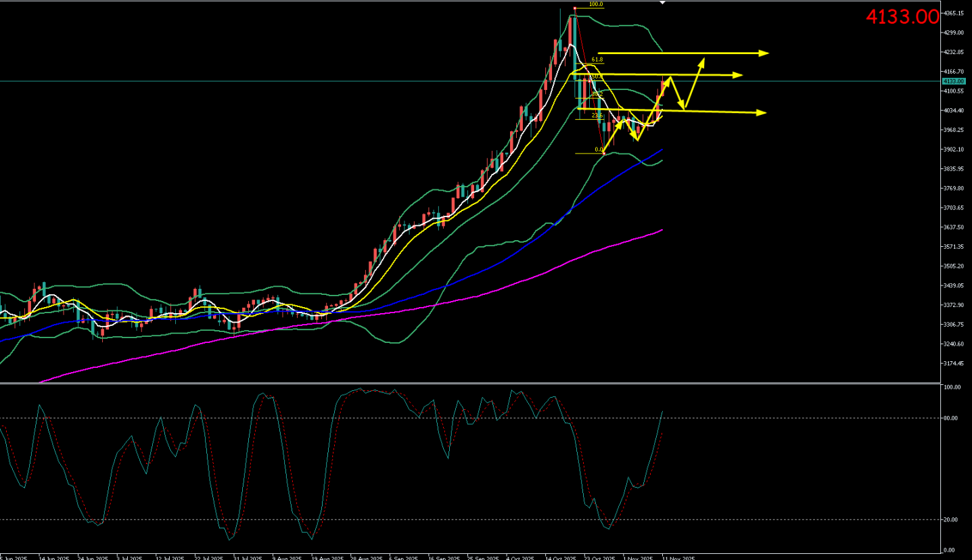972x560 pixels.
Task: Select the Fibonacci 61.8 level label
Action: (x=597, y=60)
